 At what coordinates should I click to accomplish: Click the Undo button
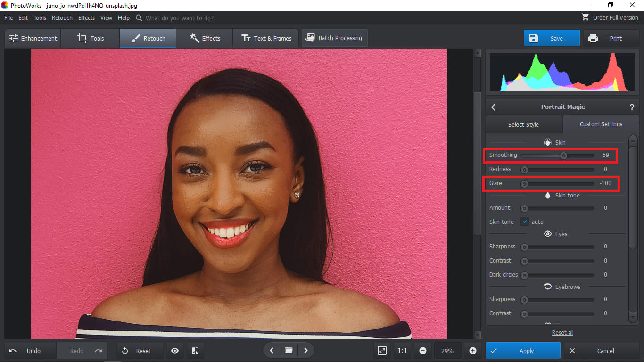30,351
